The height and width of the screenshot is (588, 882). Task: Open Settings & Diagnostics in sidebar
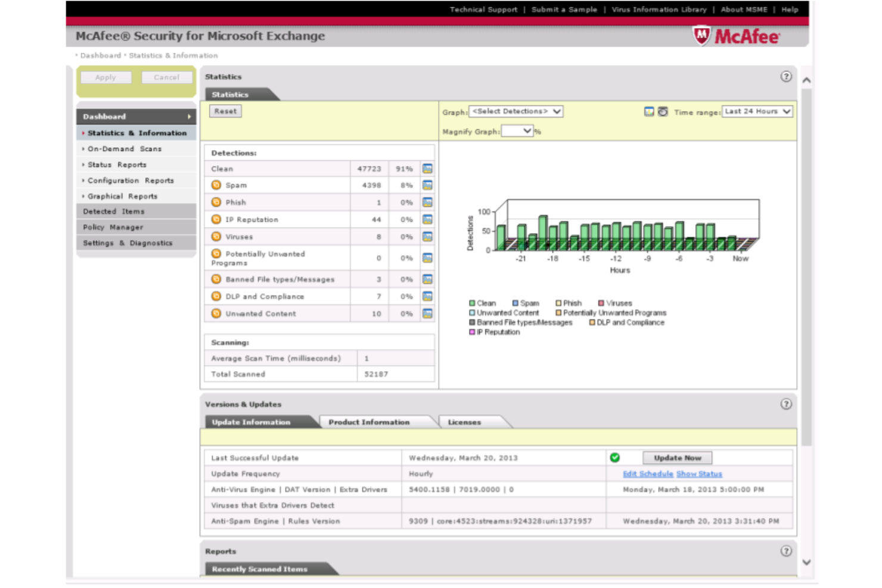[136, 243]
